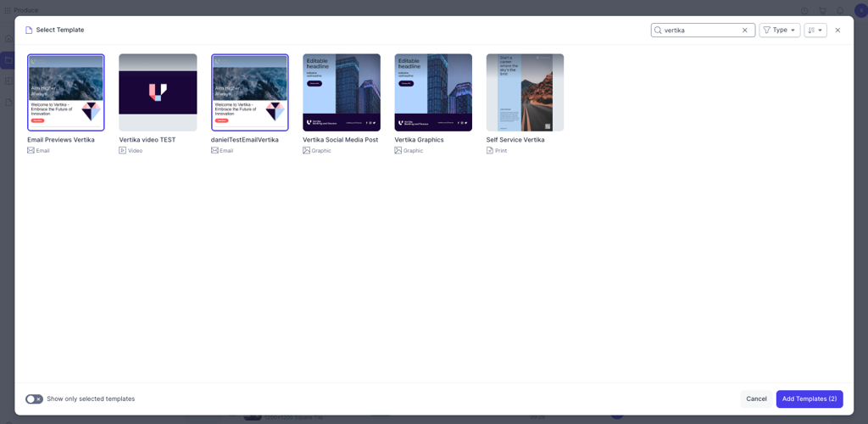
Task: Open the user avatar menu
Action: click(860, 10)
